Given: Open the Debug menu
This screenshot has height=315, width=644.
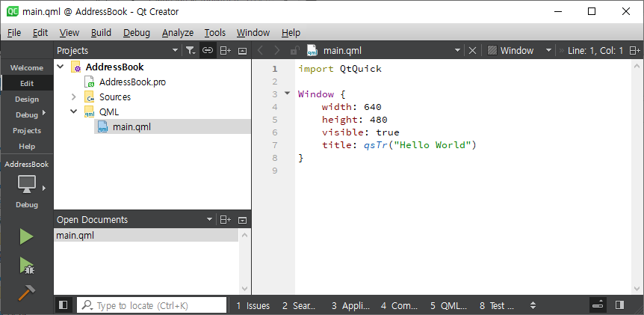Looking at the screenshot, I should point(137,32).
